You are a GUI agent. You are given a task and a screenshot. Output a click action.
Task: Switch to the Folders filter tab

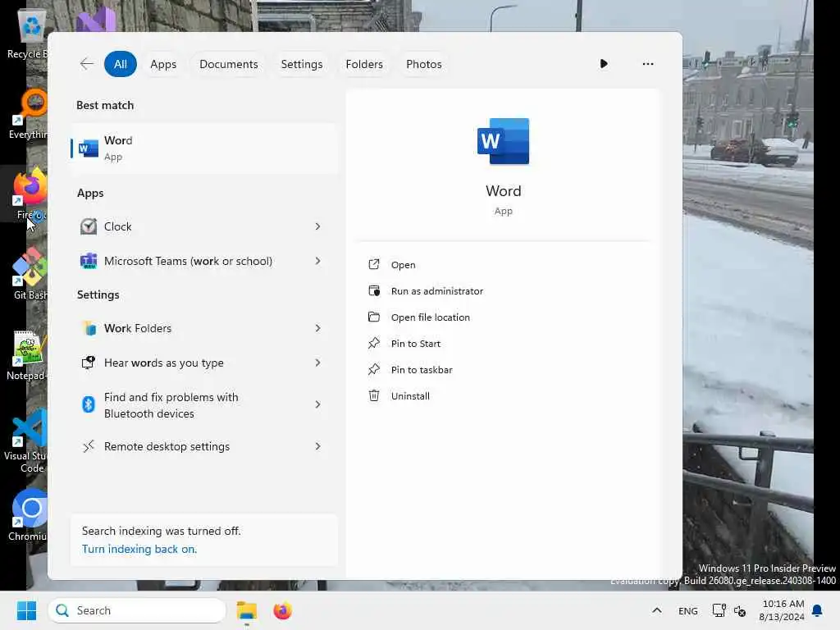coord(364,64)
